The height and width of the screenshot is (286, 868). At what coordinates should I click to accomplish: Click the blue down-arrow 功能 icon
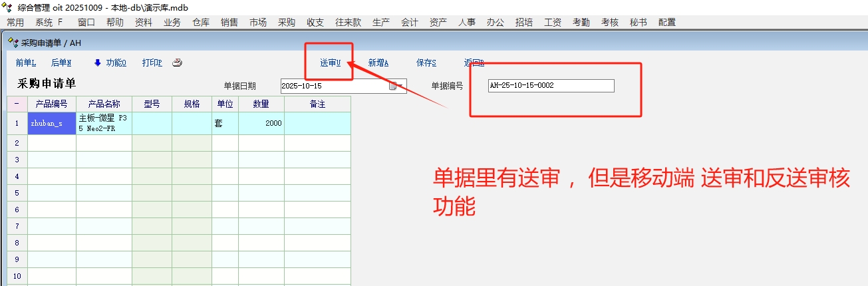[97, 63]
